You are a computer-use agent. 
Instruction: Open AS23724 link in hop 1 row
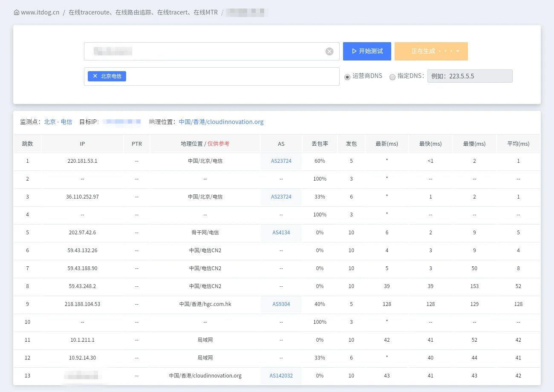tap(281, 161)
